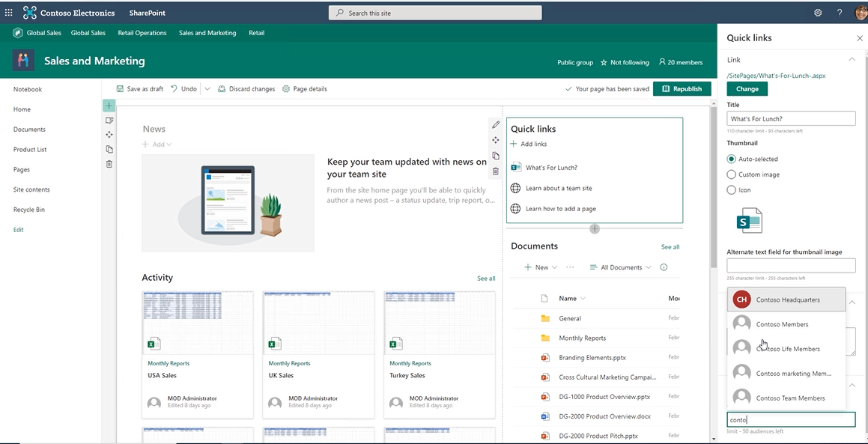
Task: Click the move section icon in page toolbar
Action: pyautogui.click(x=109, y=135)
